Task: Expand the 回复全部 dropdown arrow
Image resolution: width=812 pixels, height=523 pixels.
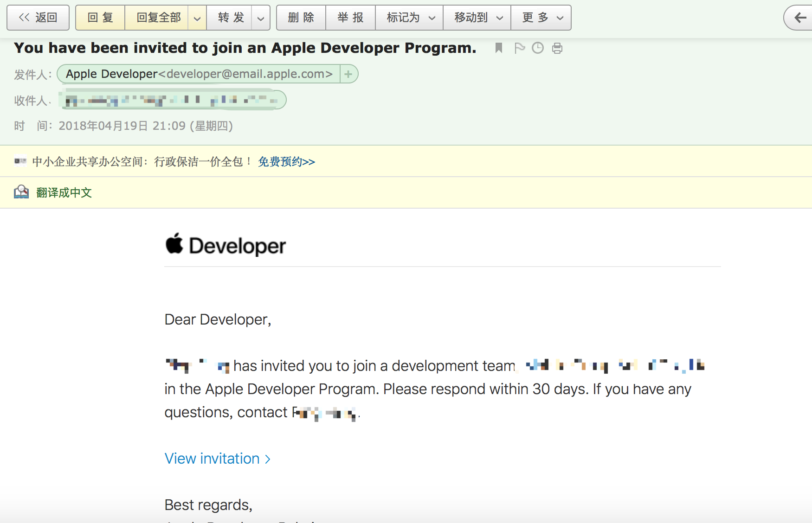Action: tap(197, 18)
